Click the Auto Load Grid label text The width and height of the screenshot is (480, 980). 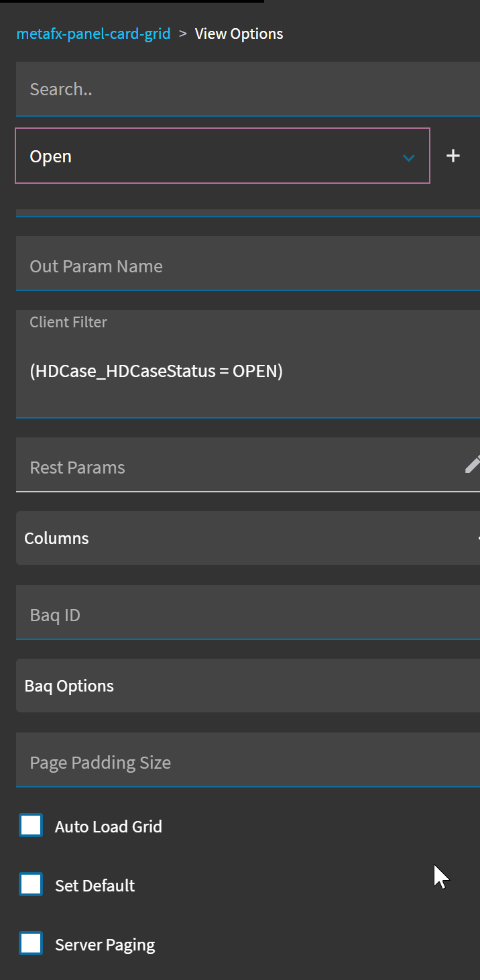[109, 826]
